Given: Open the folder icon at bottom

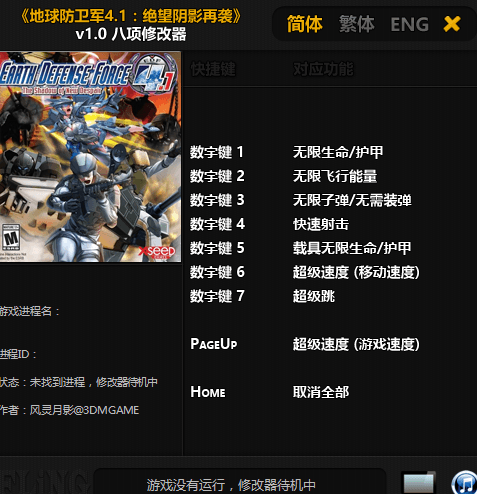Looking at the screenshot, I should tap(419, 483).
